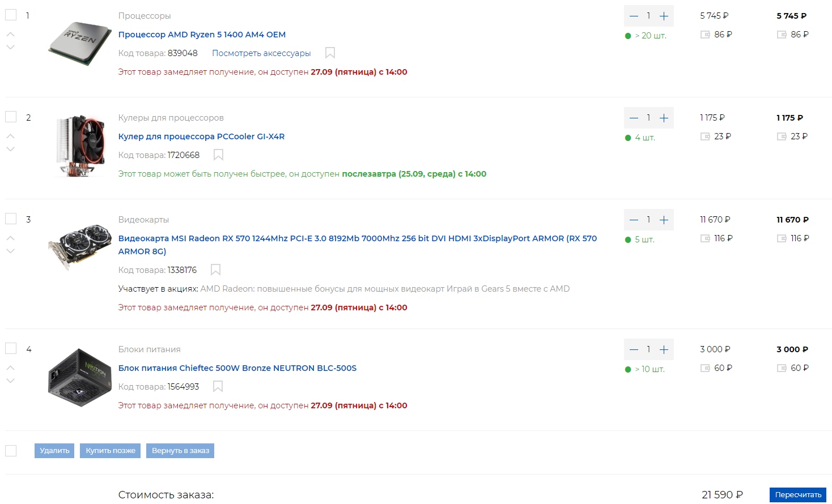The width and height of the screenshot is (832, 504).
Task: Bookmark the MSI Radeon RX 570 card
Action: [215, 270]
